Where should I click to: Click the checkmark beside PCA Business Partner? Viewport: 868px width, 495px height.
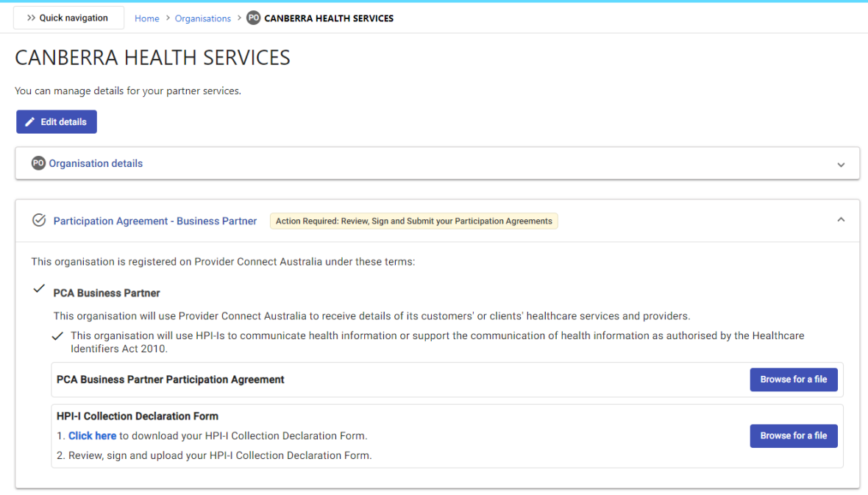[39, 288]
